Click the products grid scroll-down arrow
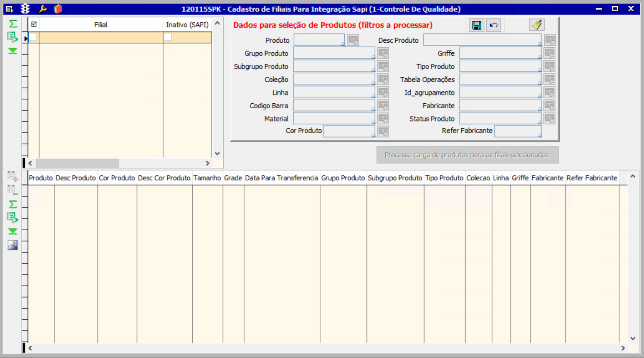The image size is (644, 358). coord(633,338)
